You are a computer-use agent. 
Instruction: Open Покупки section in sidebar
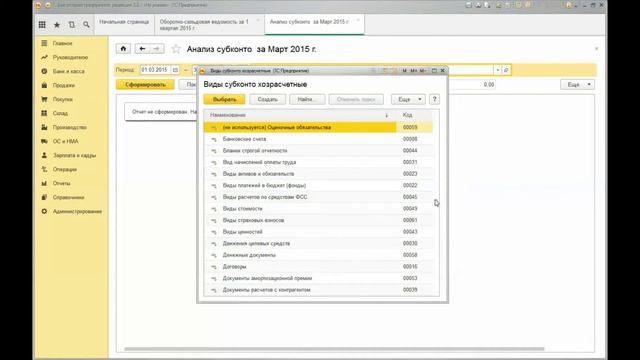coord(62,100)
